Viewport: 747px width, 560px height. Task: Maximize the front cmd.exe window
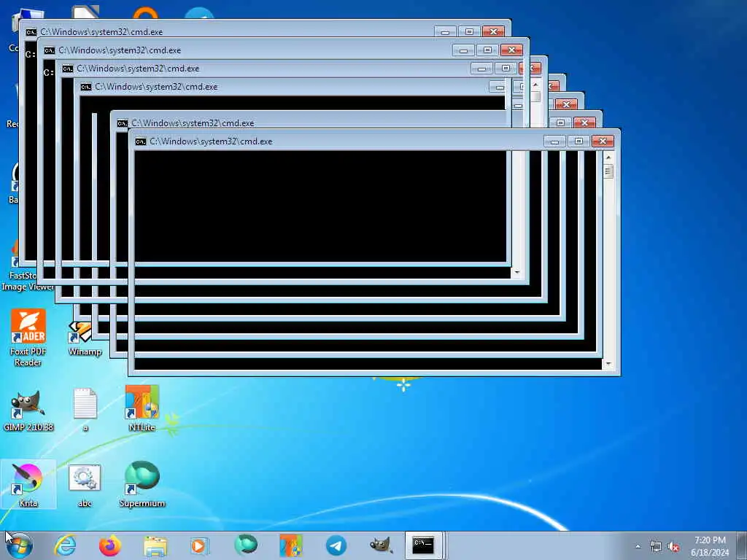pyautogui.click(x=578, y=141)
